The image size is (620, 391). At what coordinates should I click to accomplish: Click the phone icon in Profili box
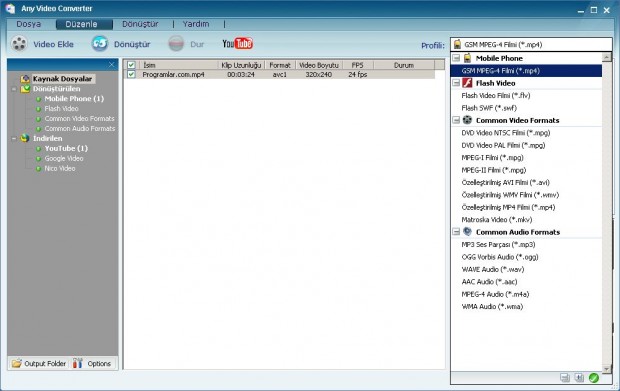pos(457,44)
